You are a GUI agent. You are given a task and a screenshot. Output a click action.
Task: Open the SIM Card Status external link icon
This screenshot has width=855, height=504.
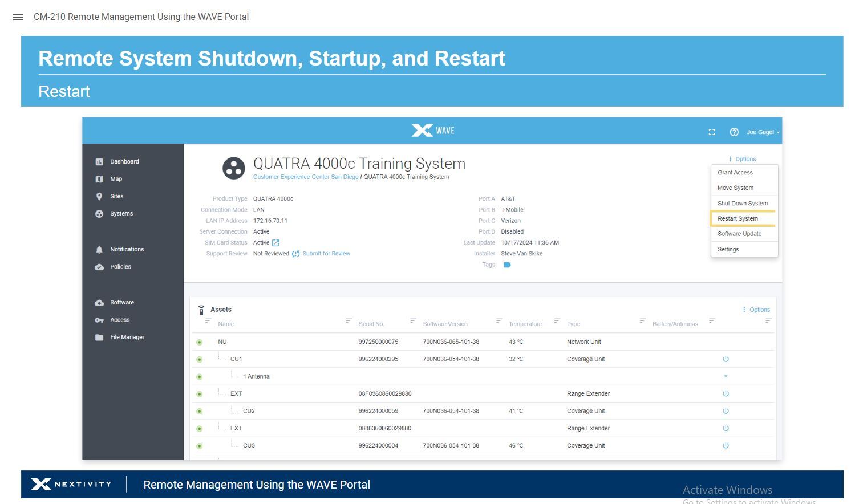pyautogui.click(x=275, y=243)
